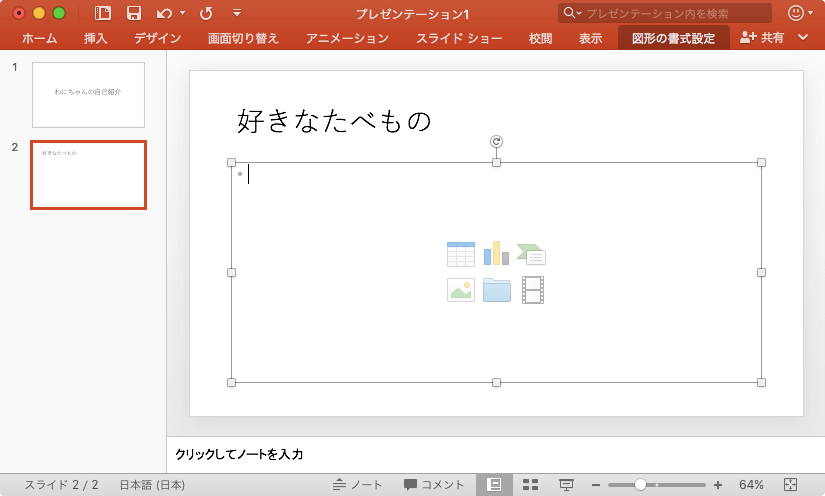Select the 図形の書式設定 tab

point(673,38)
